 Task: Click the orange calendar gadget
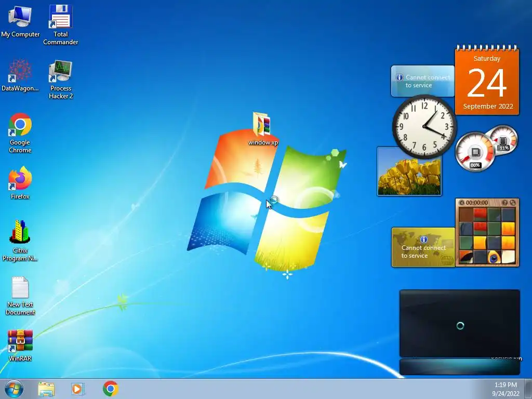click(487, 81)
